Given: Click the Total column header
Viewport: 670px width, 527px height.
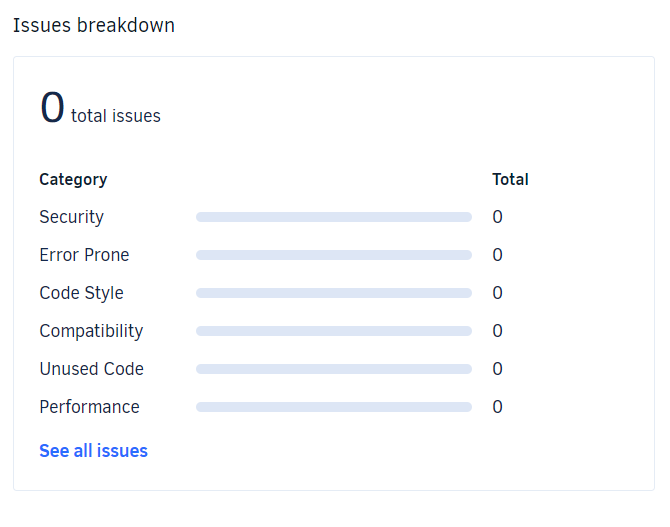Looking at the screenshot, I should pyautogui.click(x=510, y=180).
